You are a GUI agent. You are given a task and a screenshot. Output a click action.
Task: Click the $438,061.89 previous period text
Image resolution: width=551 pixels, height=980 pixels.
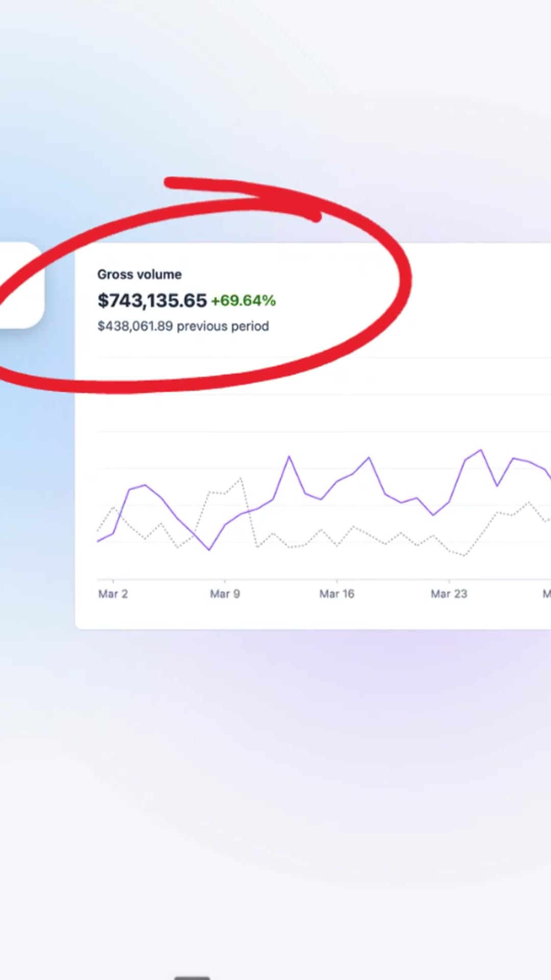click(183, 326)
